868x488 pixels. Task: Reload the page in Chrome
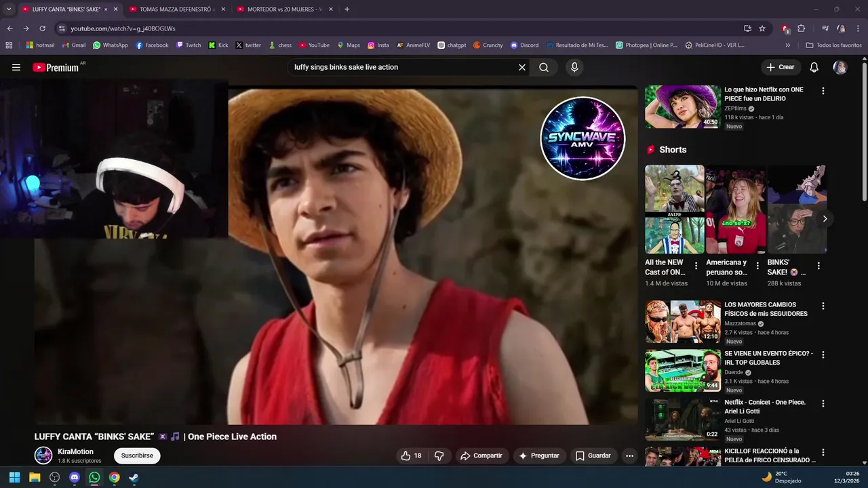[x=42, y=28]
